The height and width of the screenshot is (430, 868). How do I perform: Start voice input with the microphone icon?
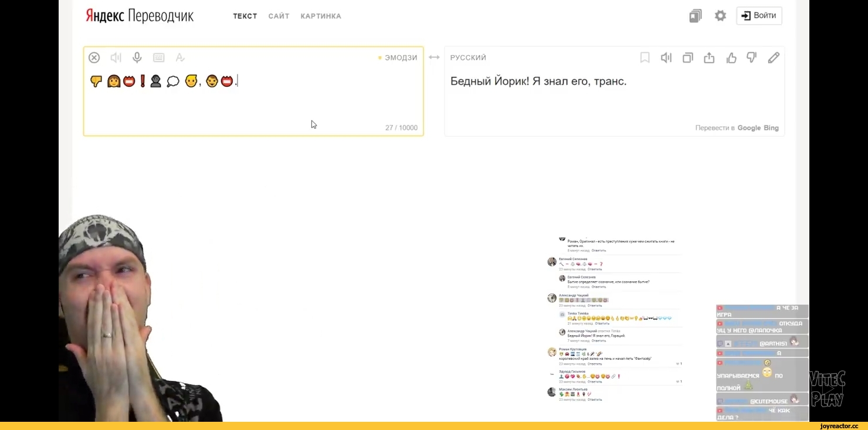coord(137,57)
